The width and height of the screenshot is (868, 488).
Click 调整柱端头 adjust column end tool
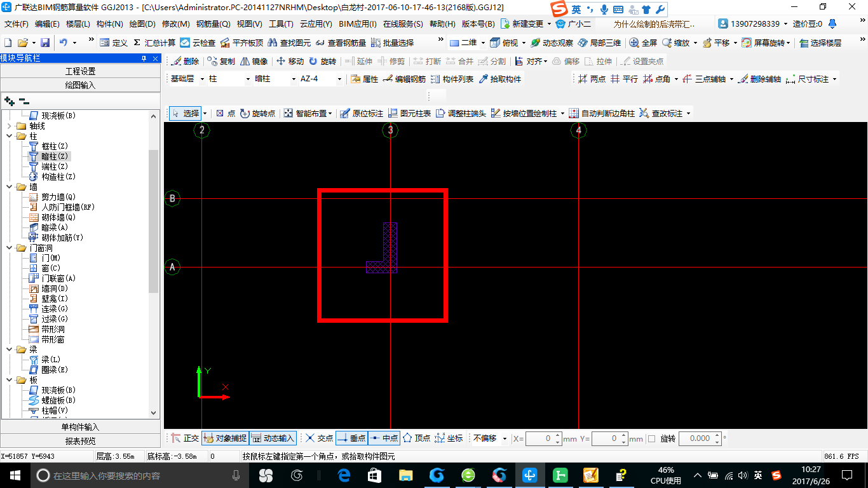461,113
